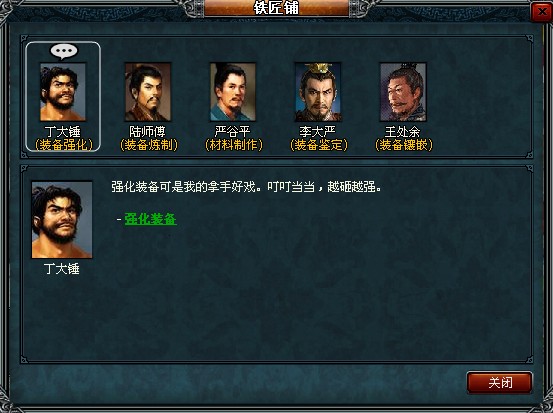This screenshot has height=413, width=553.
Task: Click the 严谷平 name text
Action: point(232,132)
